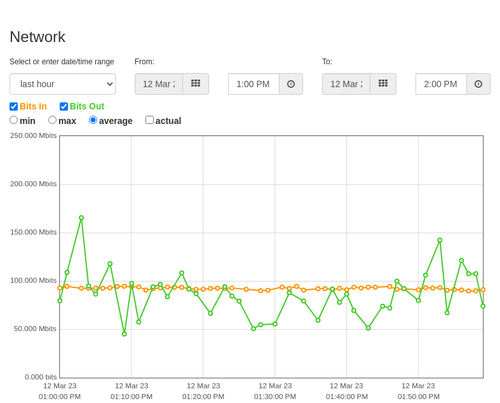Click the '250.000 Mbits' axis label

33,136
